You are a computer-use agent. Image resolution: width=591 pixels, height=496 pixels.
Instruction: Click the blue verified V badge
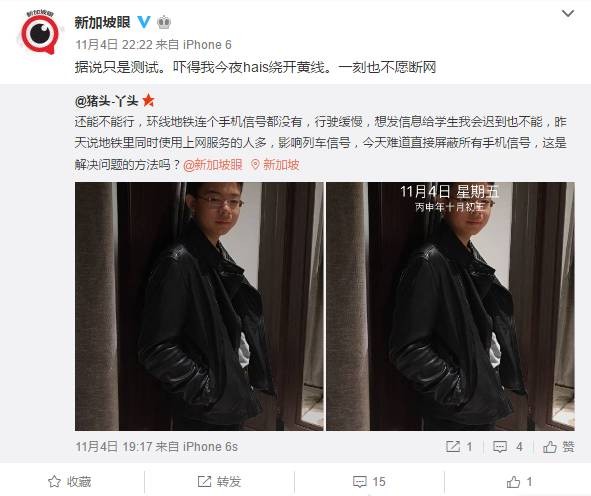click(144, 22)
